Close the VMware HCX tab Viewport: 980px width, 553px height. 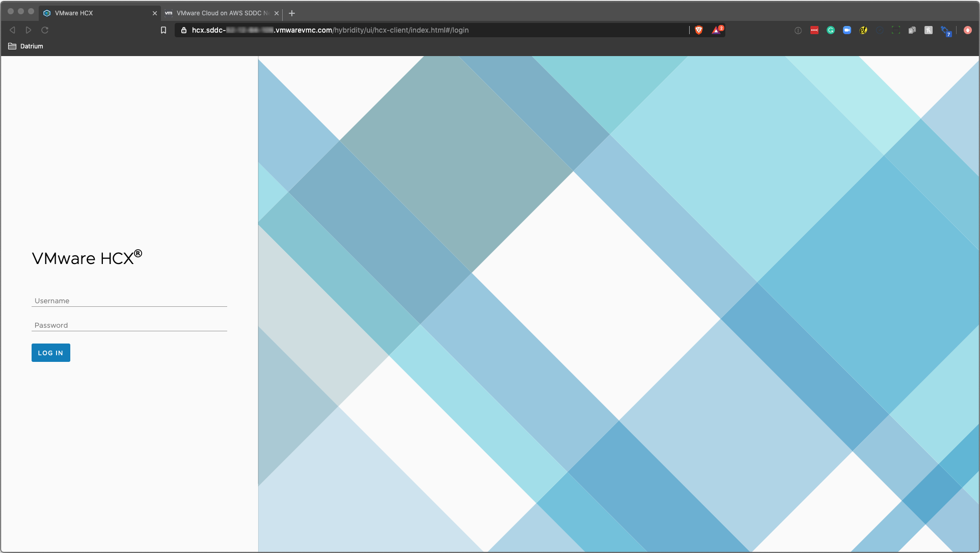point(155,13)
